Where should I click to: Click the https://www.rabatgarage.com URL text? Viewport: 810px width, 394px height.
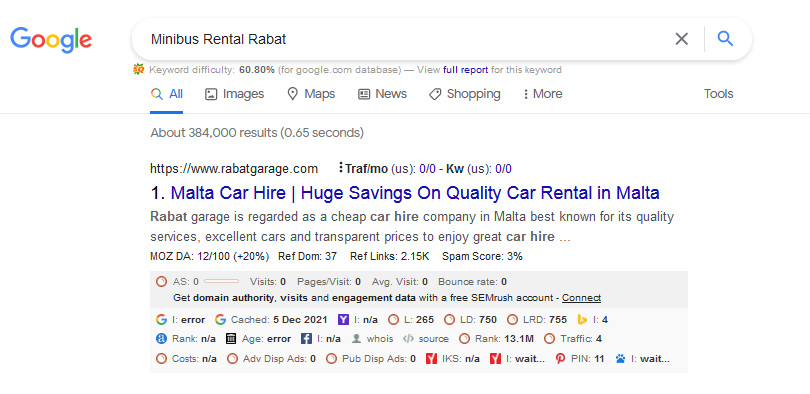coord(234,169)
